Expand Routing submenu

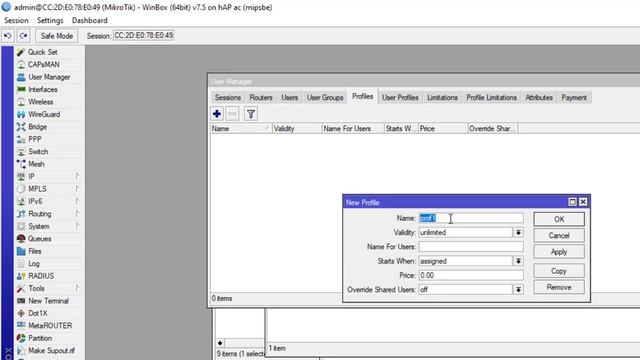pyautogui.click(x=77, y=214)
